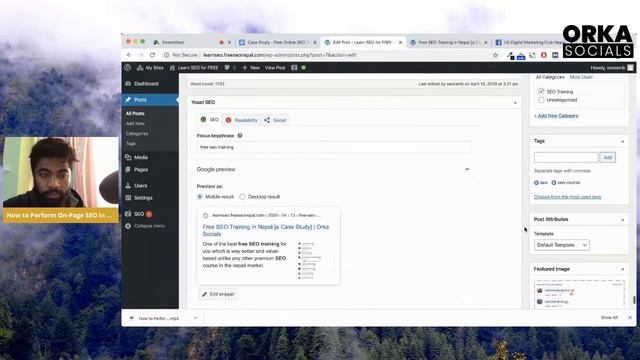Screen dimensions: 640x360
Task: Click the red Opera extension icon
Action: pyautogui.click(x=544, y=55)
